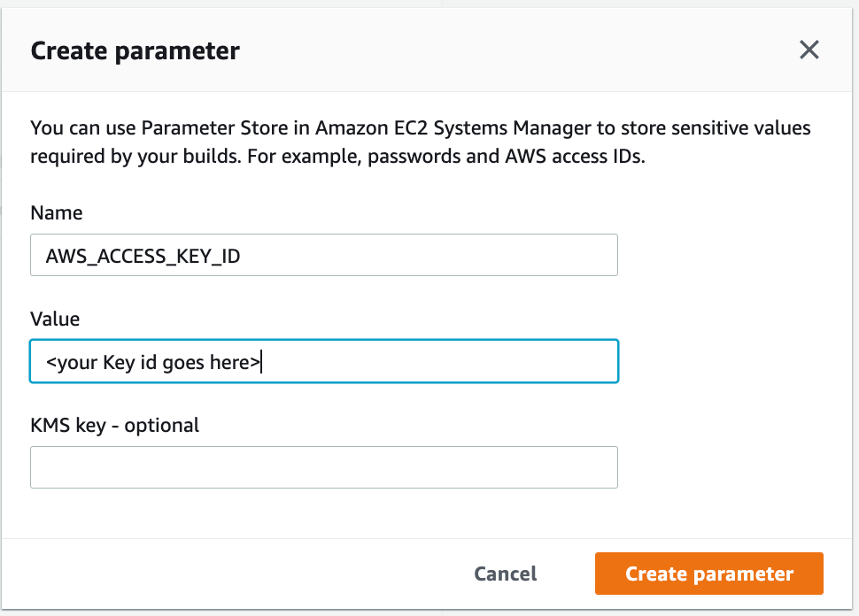Screen dimensions: 859x616
Task: Click the Create parameter dialog heading
Action: pyautogui.click(x=135, y=50)
